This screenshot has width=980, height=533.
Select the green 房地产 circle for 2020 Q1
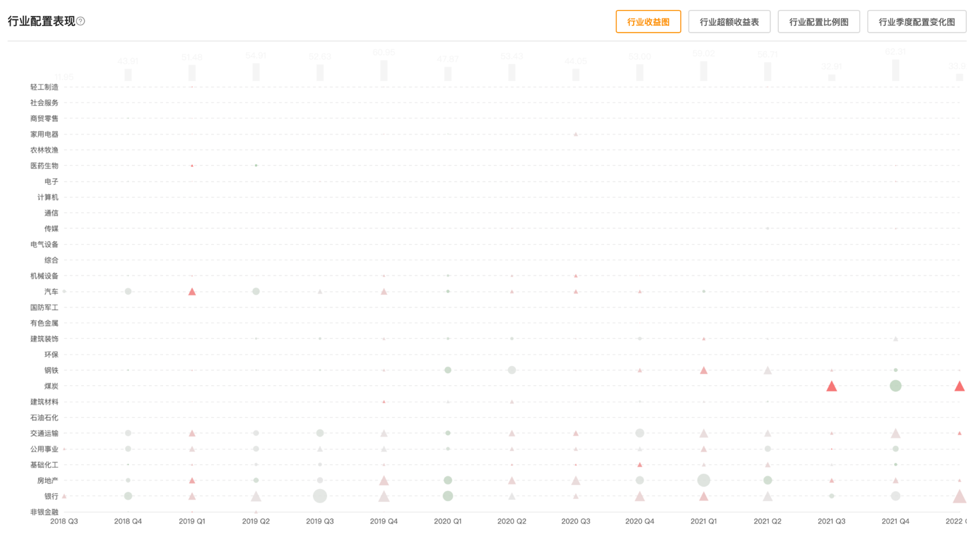(x=448, y=480)
